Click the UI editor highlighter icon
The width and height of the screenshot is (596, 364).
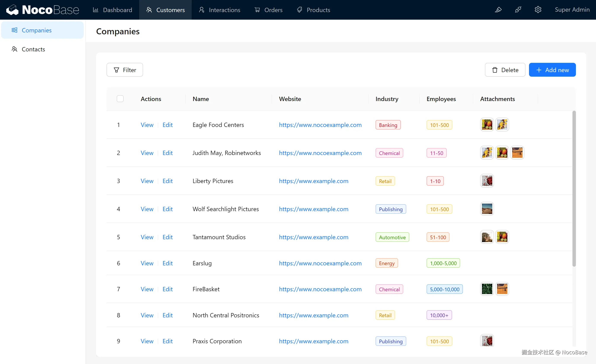click(x=498, y=10)
